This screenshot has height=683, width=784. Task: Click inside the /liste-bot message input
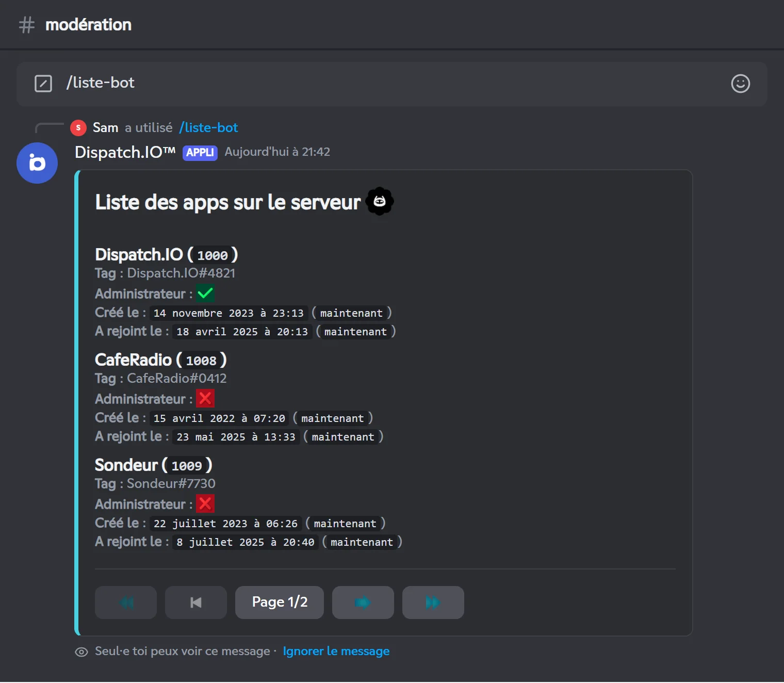[x=392, y=84]
